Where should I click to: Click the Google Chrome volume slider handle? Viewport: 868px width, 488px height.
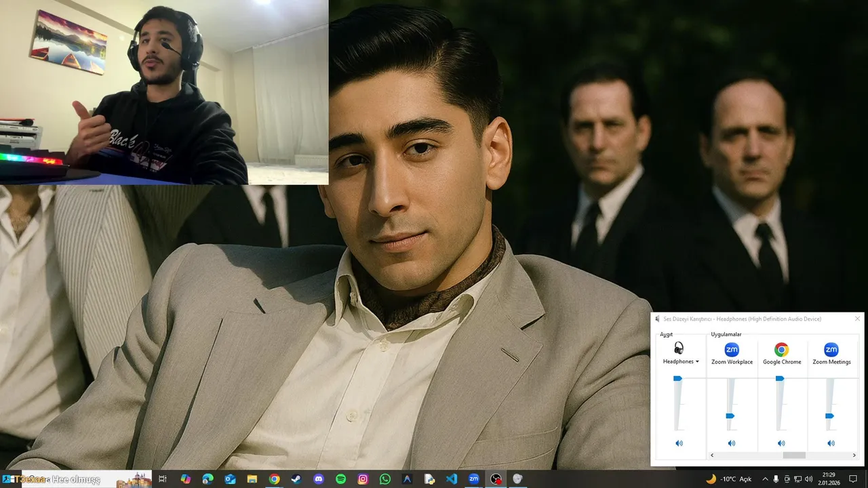pyautogui.click(x=779, y=378)
